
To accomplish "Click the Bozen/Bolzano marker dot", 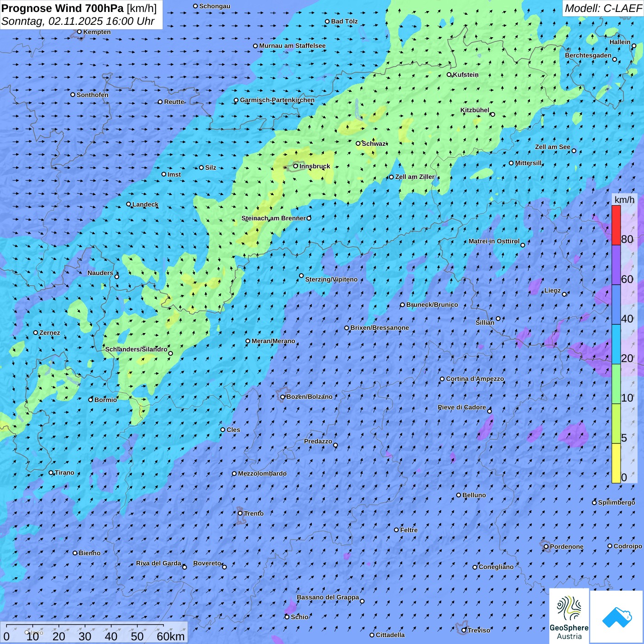I will tap(283, 397).
